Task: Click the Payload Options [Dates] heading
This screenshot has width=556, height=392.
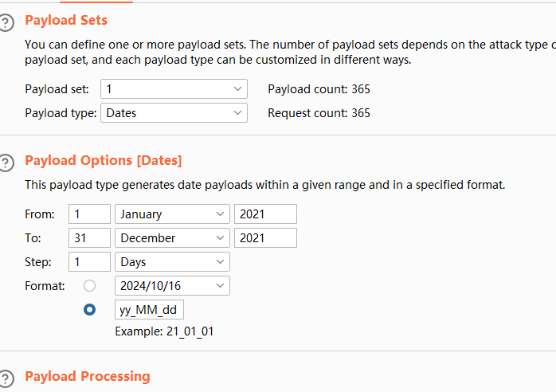Action: [104, 160]
